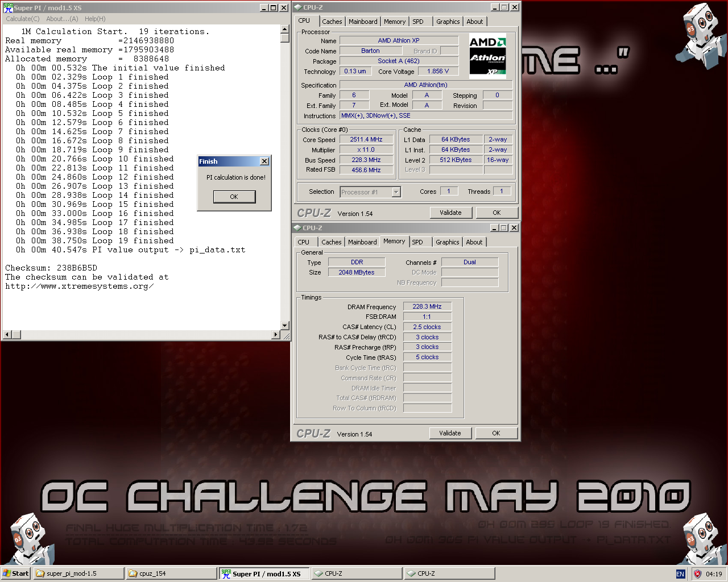Viewport: 728px width, 582px height.
Task: Switch to Caches tab in top CPU-Z window
Action: [x=332, y=22]
